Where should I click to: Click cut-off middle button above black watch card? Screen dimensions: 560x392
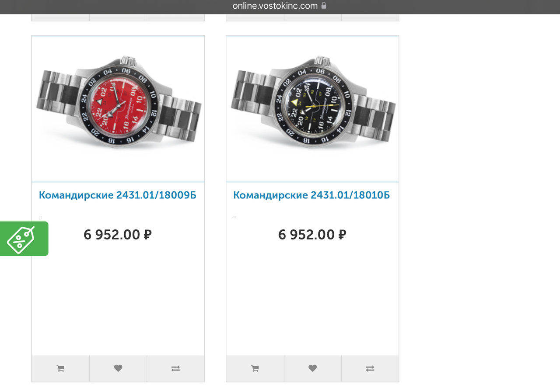pos(312,17)
